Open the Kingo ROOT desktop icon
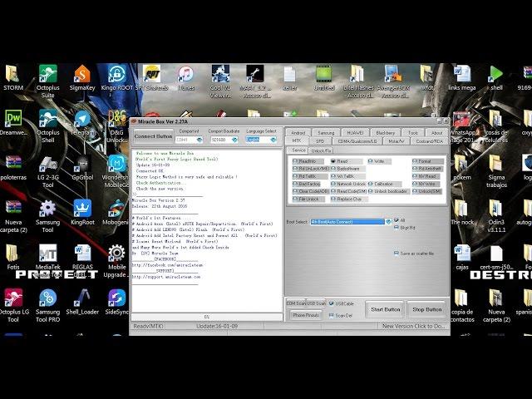 pos(117,79)
